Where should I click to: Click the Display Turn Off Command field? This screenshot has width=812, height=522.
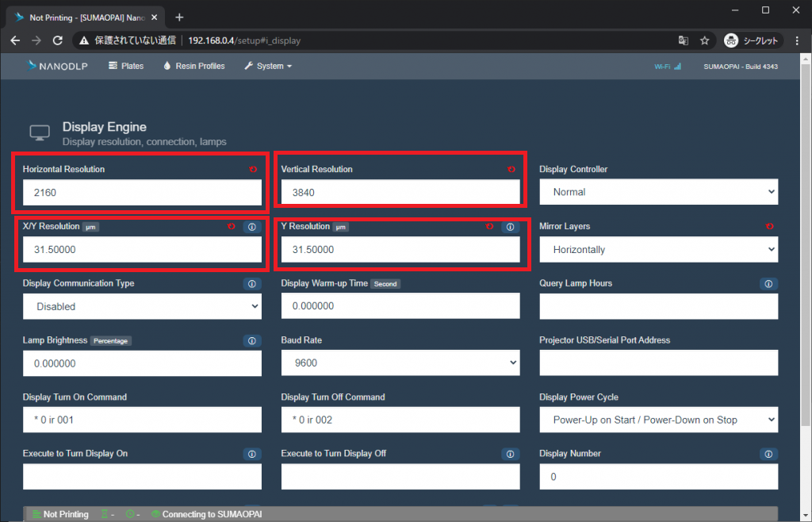click(400, 420)
